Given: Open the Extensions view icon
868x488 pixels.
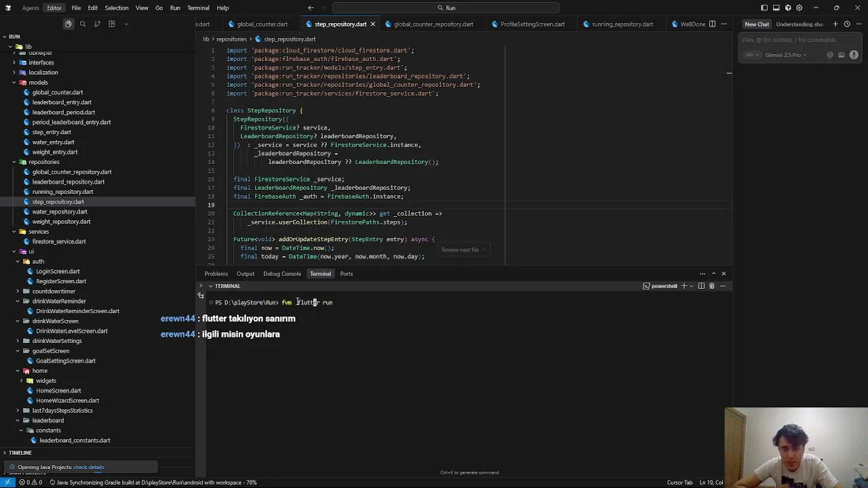Looking at the screenshot, I should tap(112, 24).
